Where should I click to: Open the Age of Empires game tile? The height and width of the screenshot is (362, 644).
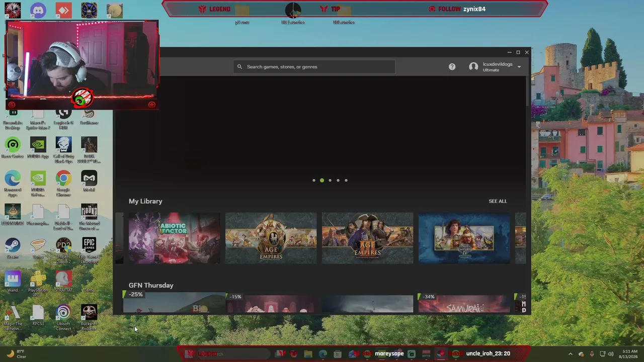point(271,238)
